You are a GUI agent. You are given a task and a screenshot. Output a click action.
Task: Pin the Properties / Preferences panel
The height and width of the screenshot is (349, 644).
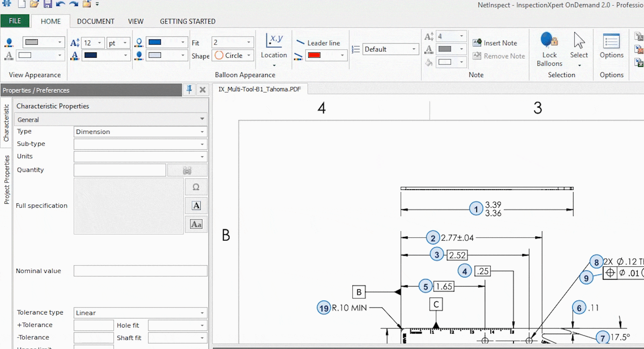(x=189, y=90)
